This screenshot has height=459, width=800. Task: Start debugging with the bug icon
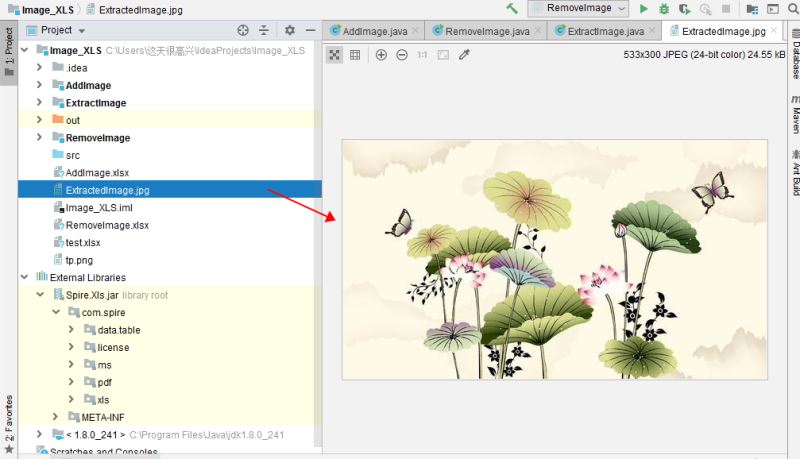tap(664, 9)
